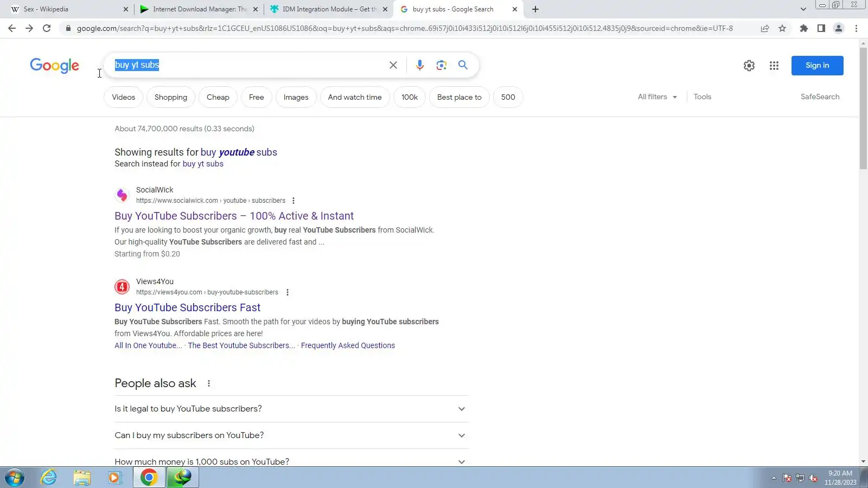868x488 pixels.
Task: Add 500 refinement chip
Action: pos(508,97)
